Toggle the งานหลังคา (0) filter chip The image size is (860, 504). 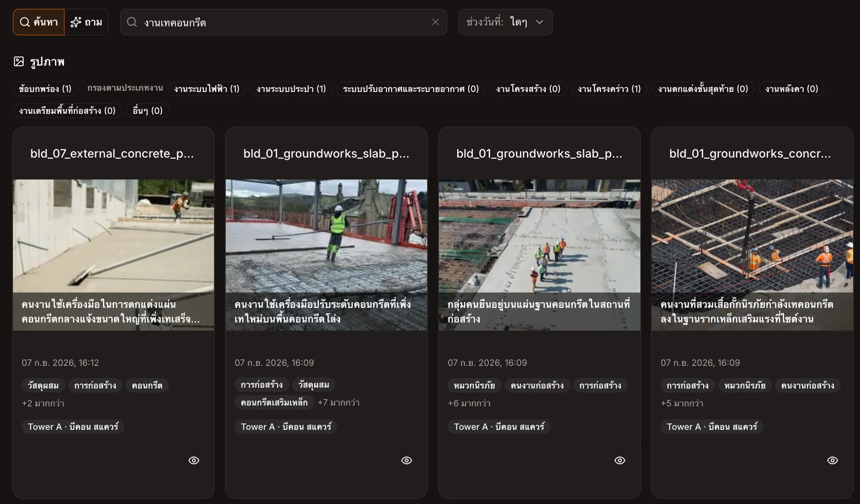coord(792,89)
